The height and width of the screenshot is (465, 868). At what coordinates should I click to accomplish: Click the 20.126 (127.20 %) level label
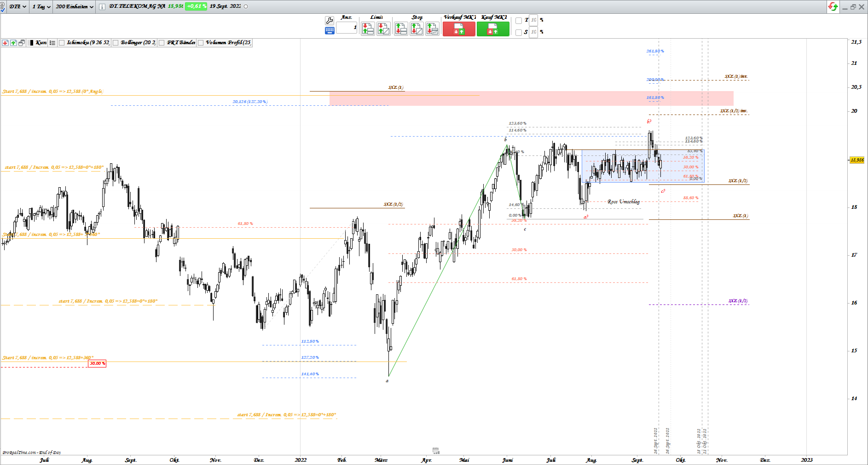click(x=250, y=102)
